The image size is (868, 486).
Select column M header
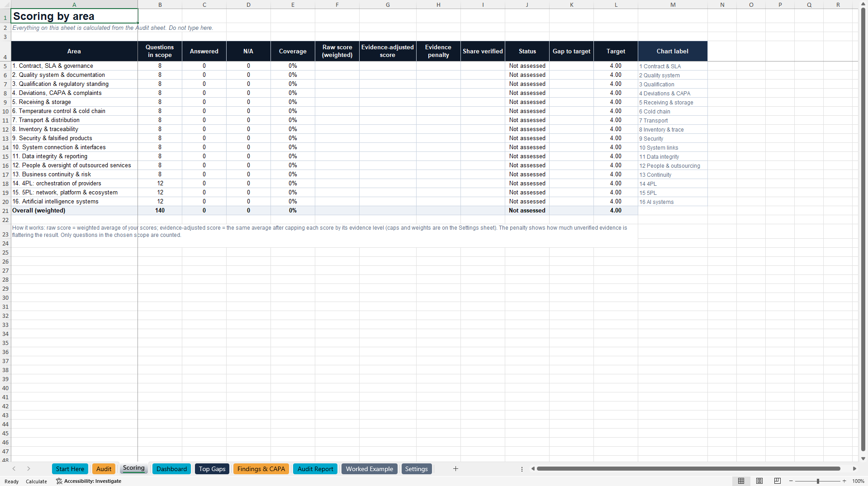point(673,5)
